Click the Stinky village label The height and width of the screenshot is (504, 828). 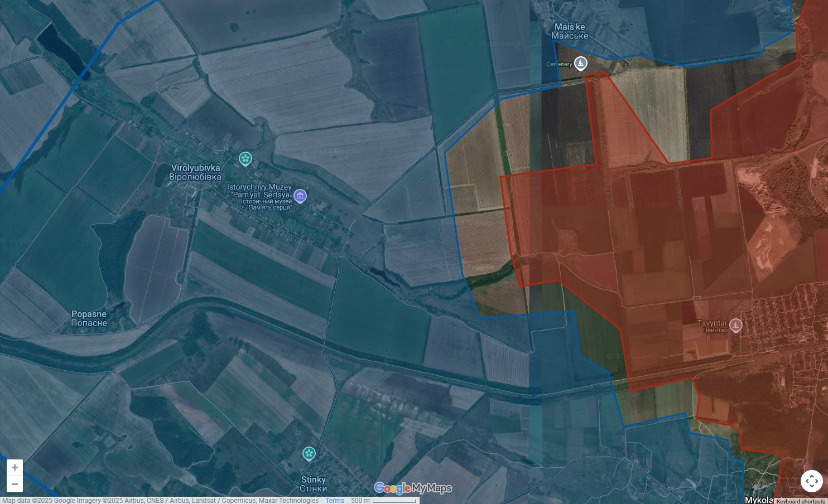pos(313,484)
